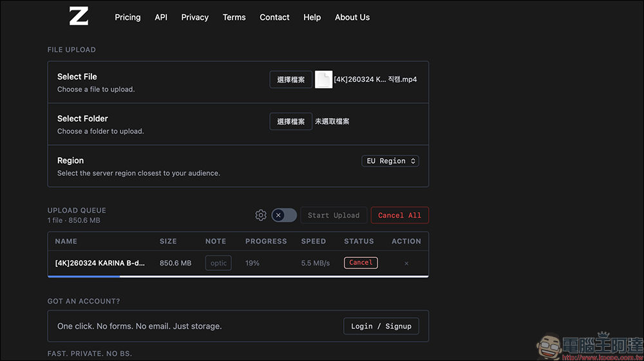Click the Select File choose-file button
Viewport: 644px width, 361px height.
point(291,79)
